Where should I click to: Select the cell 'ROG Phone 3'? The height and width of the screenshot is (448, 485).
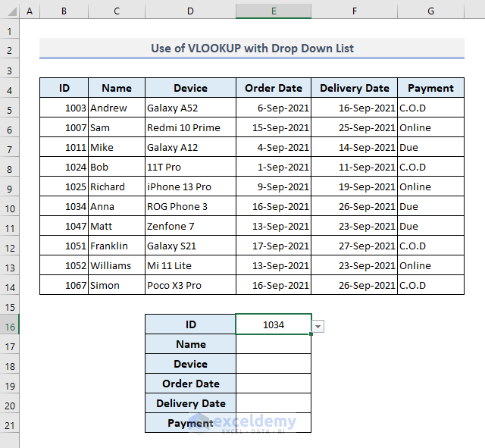pyautogui.click(x=190, y=206)
